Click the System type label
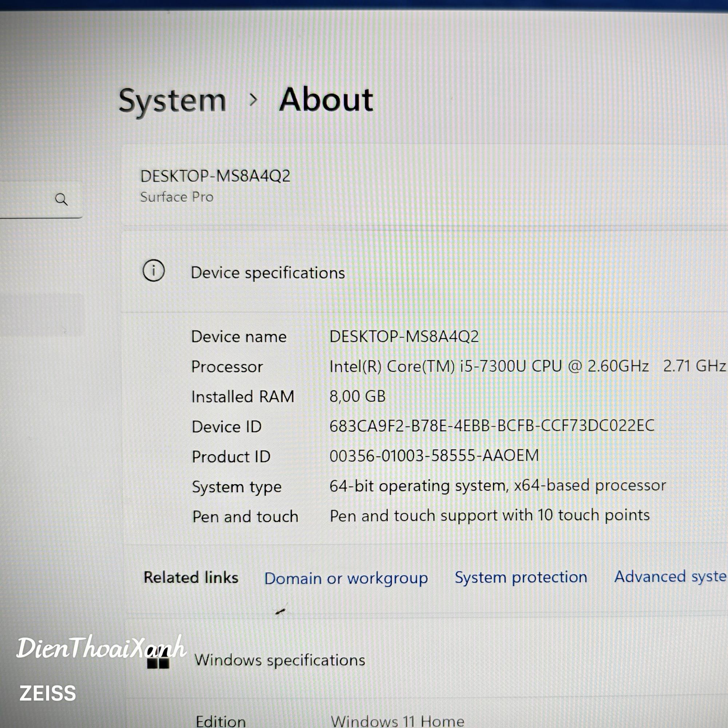Image resolution: width=728 pixels, height=728 pixels. 237,487
